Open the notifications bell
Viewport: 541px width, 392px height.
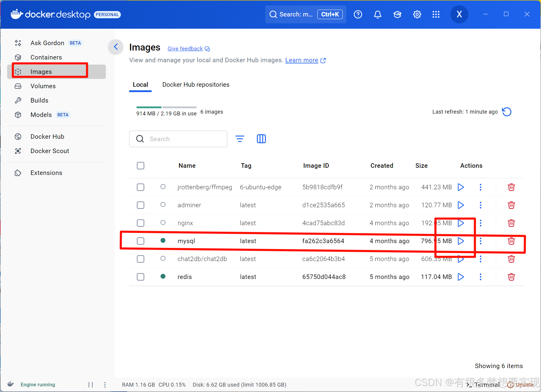click(x=378, y=14)
